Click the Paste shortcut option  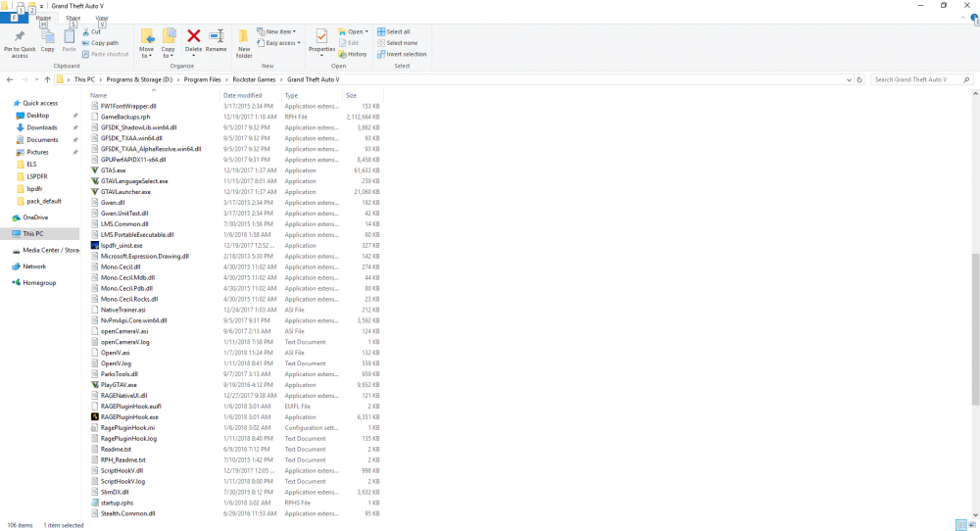(x=105, y=54)
